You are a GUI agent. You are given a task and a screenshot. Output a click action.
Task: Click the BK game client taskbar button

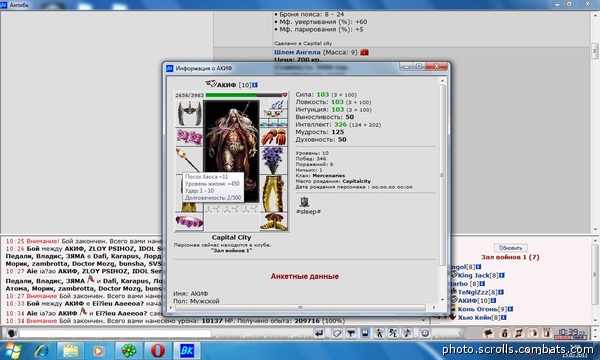[x=187, y=351]
